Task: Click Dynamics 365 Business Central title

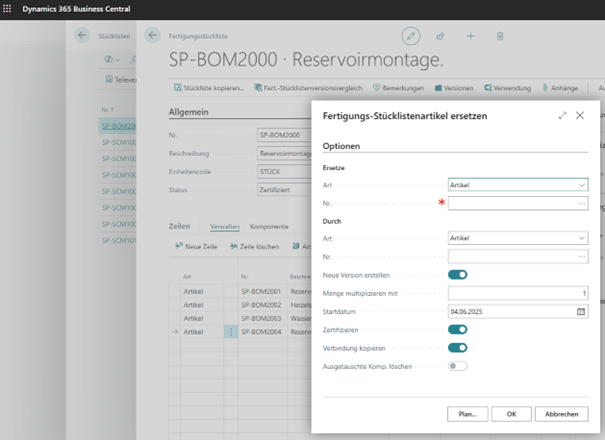Action: 76,9
